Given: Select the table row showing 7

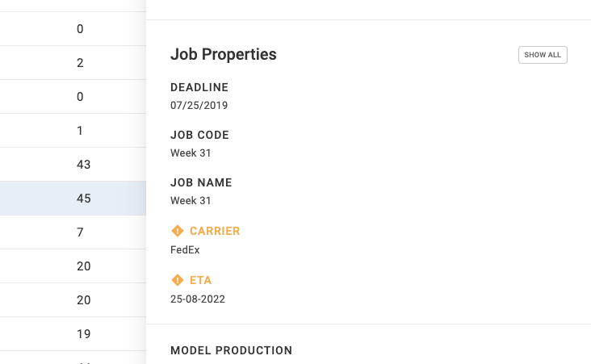Looking at the screenshot, I should 73,232.
